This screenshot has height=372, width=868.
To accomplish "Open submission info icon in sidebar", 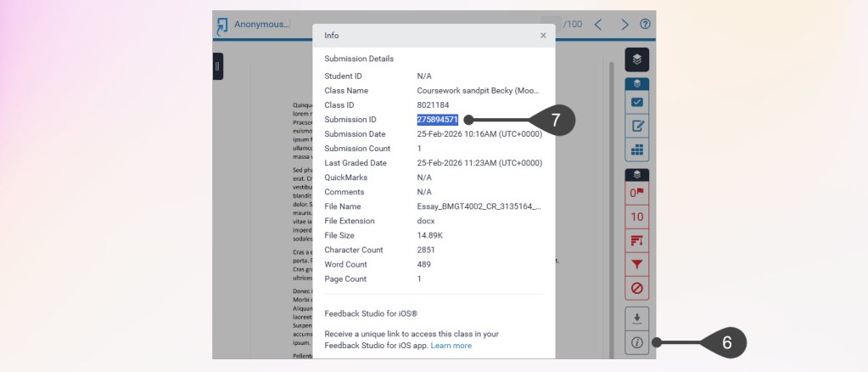I will pyautogui.click(x=636, y=343).
